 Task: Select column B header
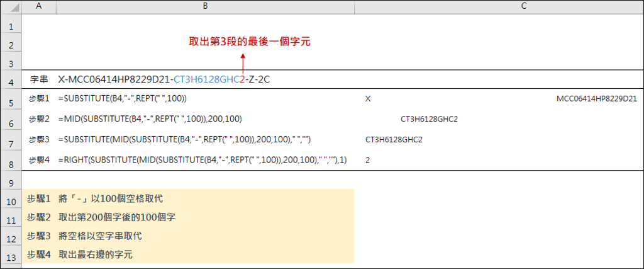[x=206, y=6]
